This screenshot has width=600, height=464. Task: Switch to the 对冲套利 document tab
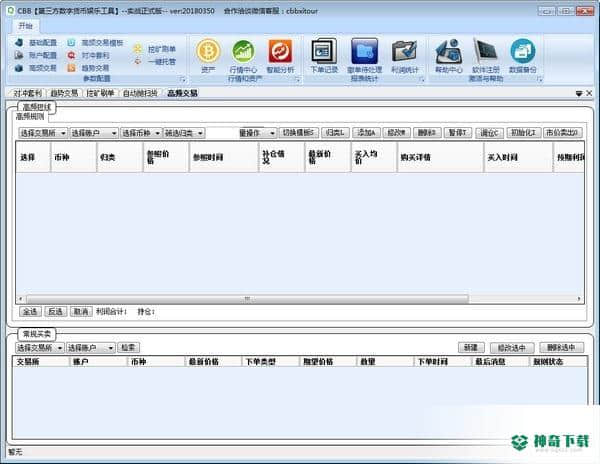click(28, 93)
